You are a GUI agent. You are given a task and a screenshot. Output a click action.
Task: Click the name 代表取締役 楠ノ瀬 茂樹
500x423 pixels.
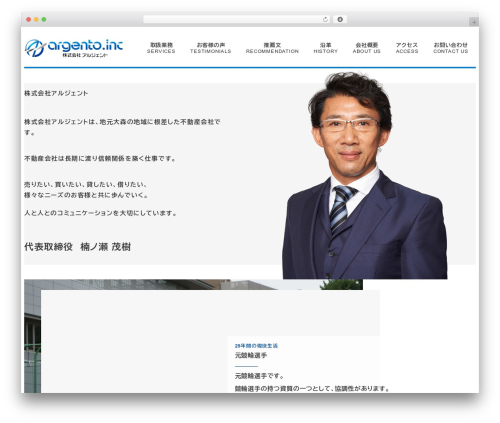77,247
